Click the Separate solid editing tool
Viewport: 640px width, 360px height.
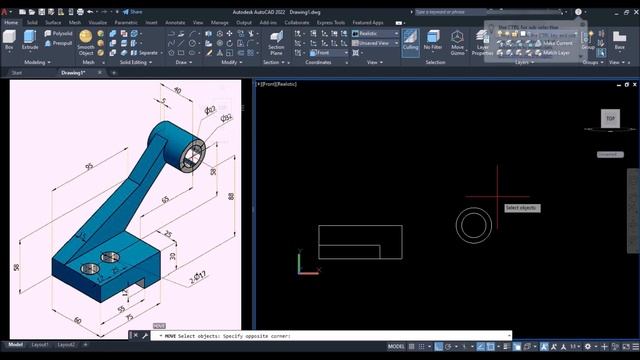[x=144, y=53]
